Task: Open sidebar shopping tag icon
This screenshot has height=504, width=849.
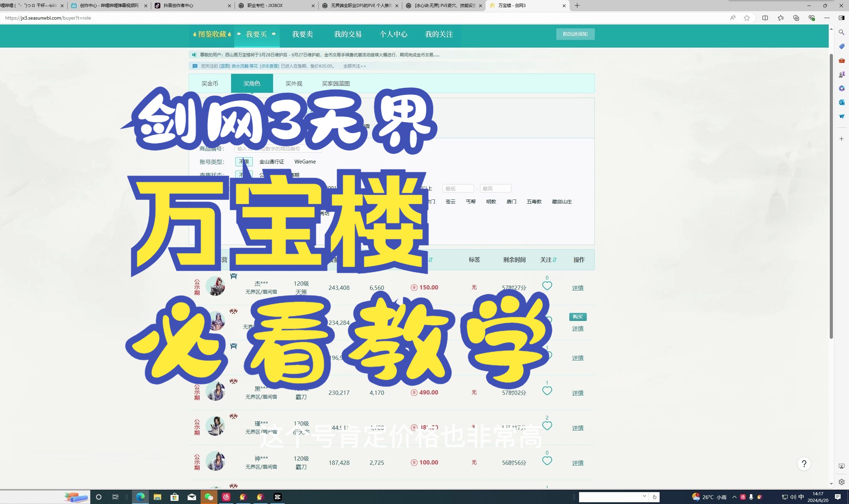Action: (x=842, y=46)
